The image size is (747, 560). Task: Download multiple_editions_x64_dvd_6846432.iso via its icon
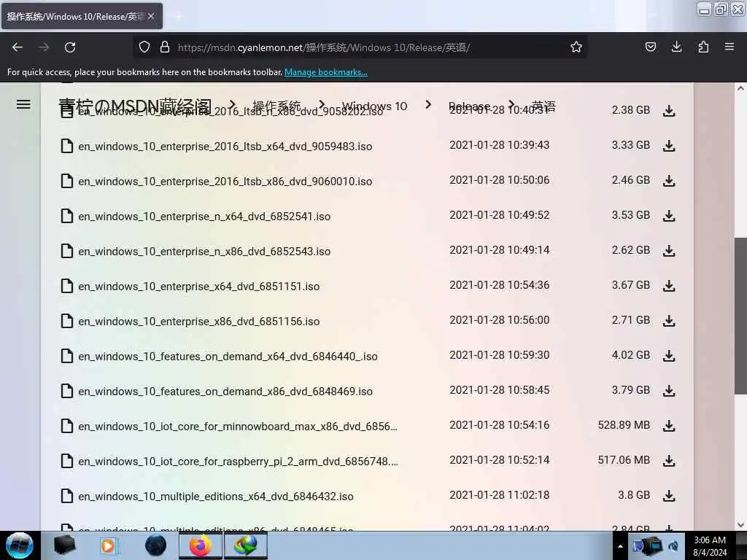pos(669,496)
